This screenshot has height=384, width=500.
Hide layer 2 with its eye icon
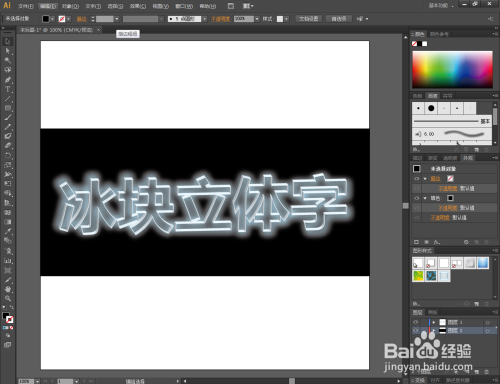click(415, 330)
